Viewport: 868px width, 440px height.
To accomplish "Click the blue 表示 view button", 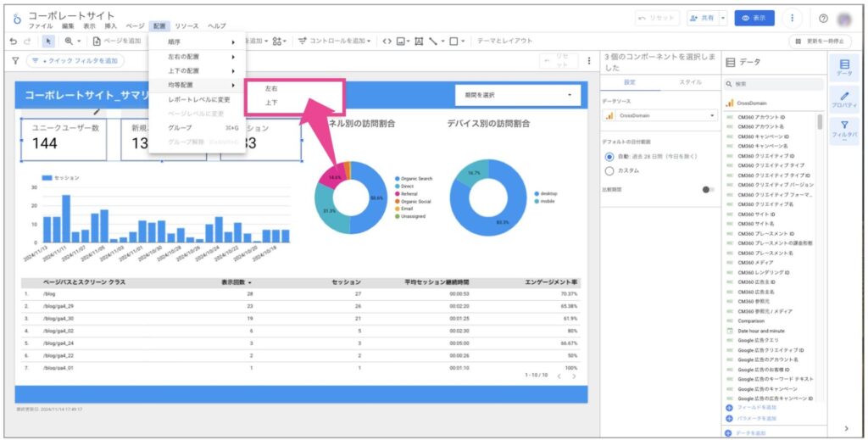I will [x=754, y=19].
